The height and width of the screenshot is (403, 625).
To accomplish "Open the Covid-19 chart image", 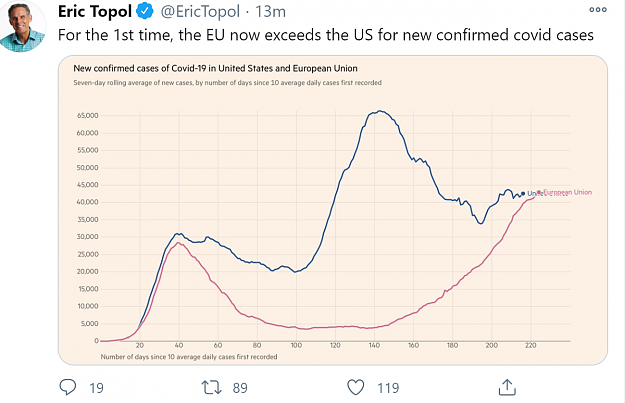I will 333,210.
